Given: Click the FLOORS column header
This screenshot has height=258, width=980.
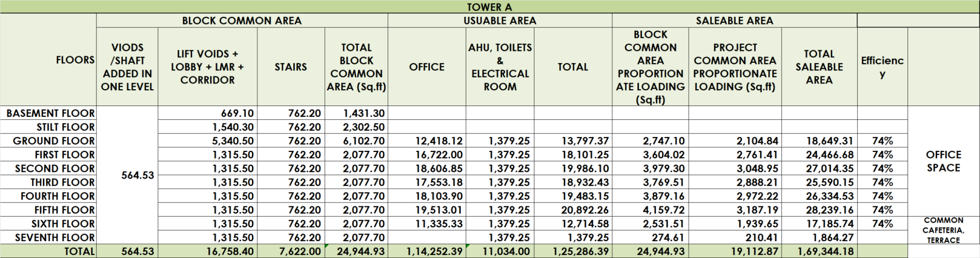Looking at the screenshot, I should [75, 60].
